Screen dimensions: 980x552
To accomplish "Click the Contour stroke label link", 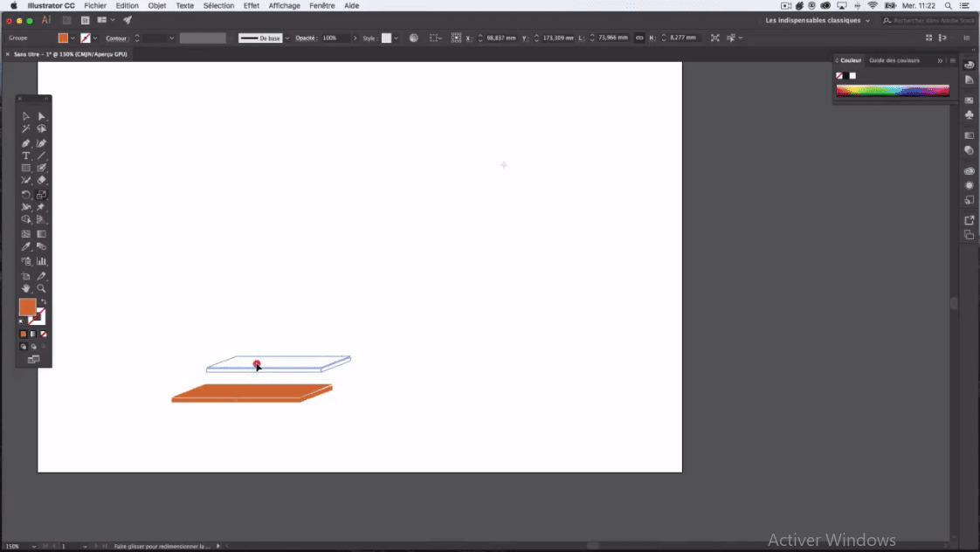I will coord(116,38).
